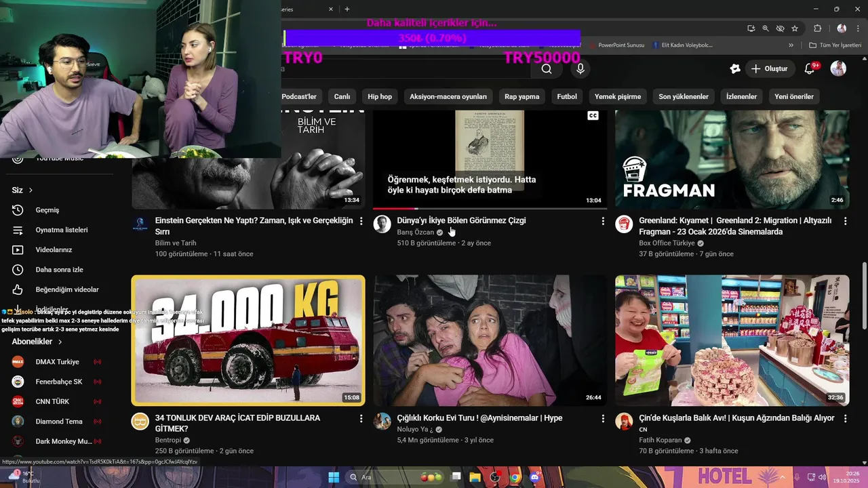Viewport: 868px width, 488px height.
Task: Open Bentropi channel avatar
Action: click(140, 422)
